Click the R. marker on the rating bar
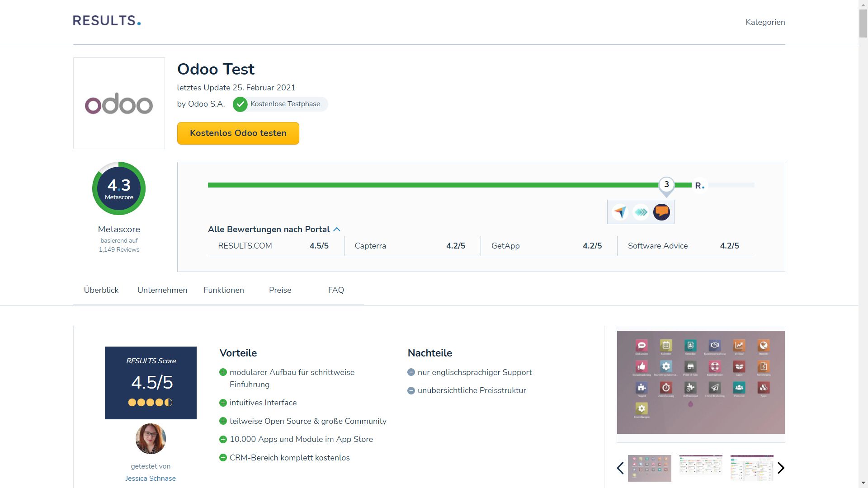This screenshot has width=868, height=488. tap(699, 185)
